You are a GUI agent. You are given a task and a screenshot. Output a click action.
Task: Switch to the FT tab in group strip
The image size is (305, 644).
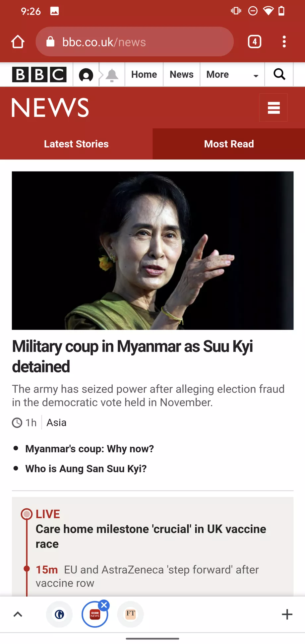click(x=131, y=614)
